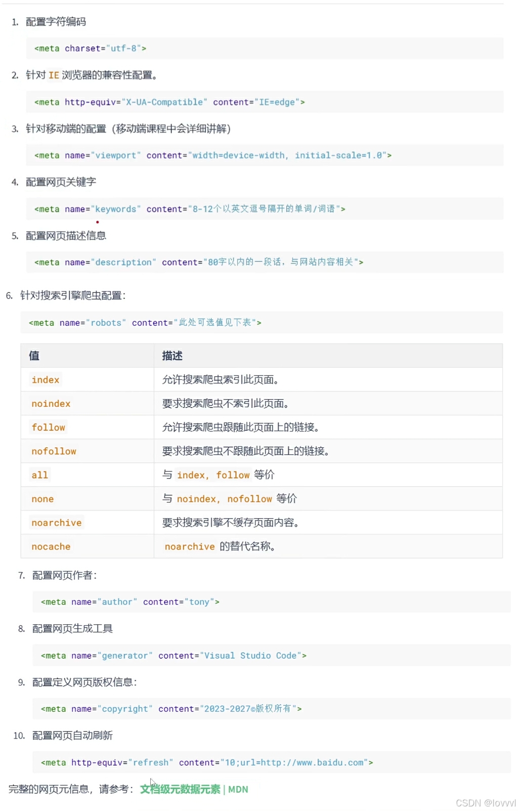Select the noindex value cell

coord(88,403)
